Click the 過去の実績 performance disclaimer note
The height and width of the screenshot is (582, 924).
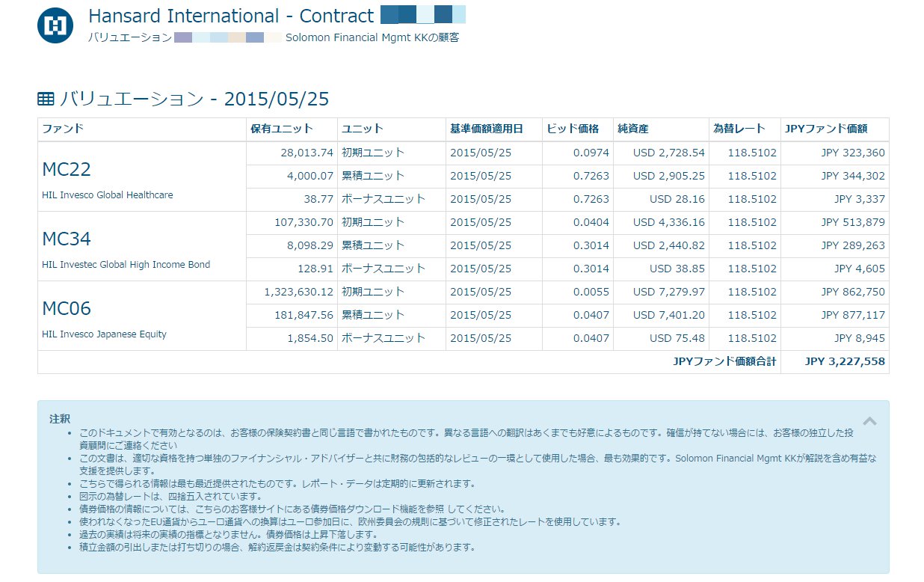coord(228,534)
